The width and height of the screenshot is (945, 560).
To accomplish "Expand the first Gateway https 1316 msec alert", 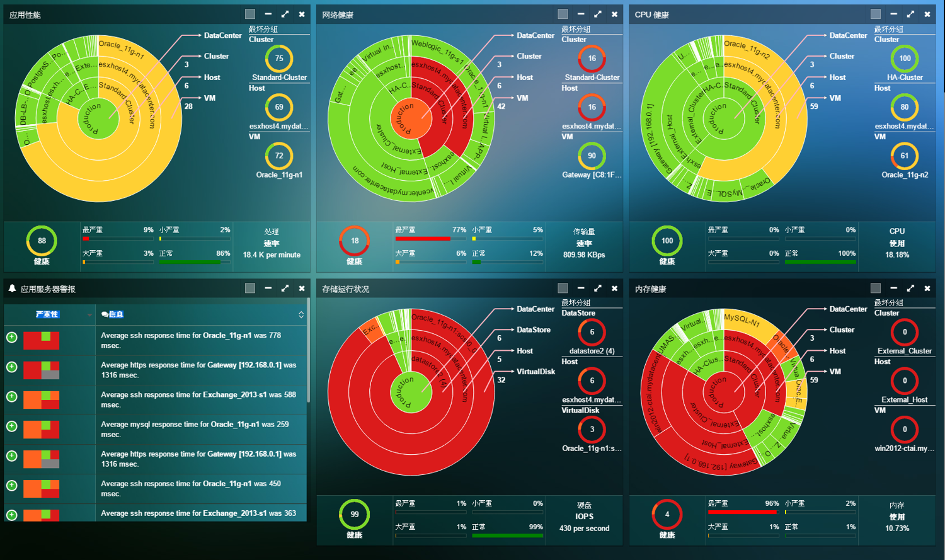I will [x=11, y=367].
